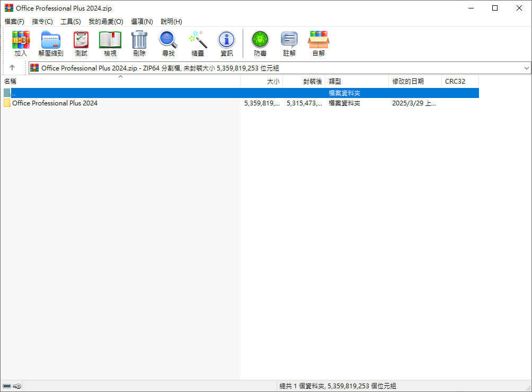The width and height of the screenshot is (532, 392).
Task: Open the 指令(C) menu
Action: point(42,21)
